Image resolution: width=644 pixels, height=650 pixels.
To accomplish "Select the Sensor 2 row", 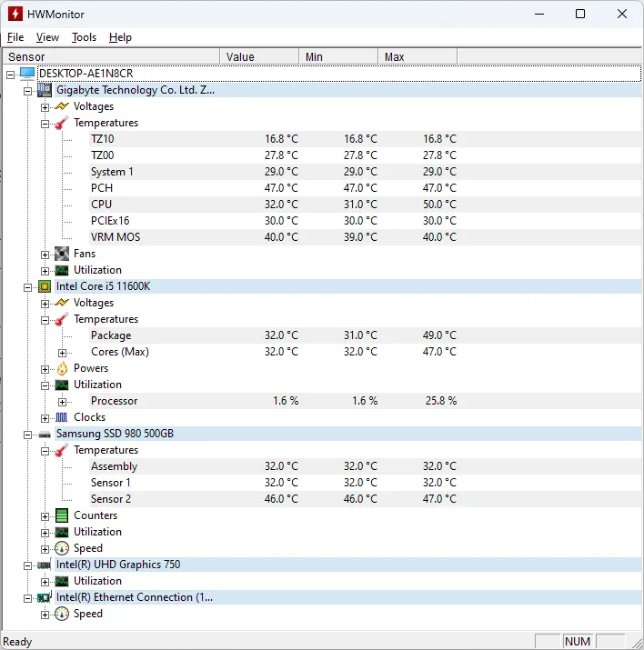I will tap(366, 499).
